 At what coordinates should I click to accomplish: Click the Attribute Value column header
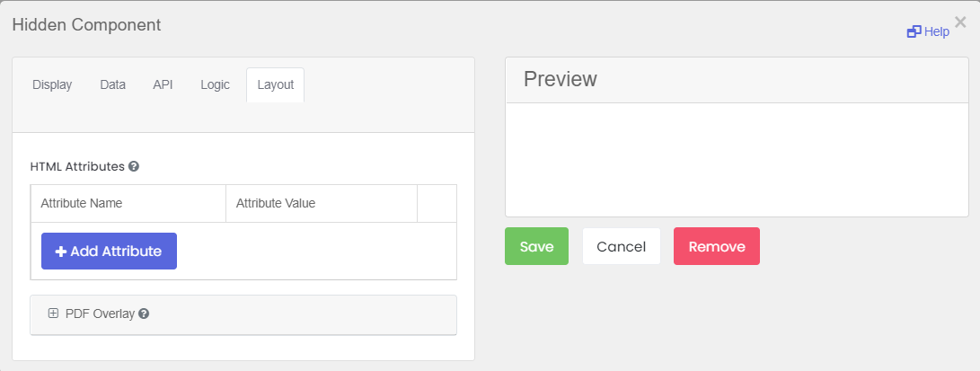[x=276, y=203]
